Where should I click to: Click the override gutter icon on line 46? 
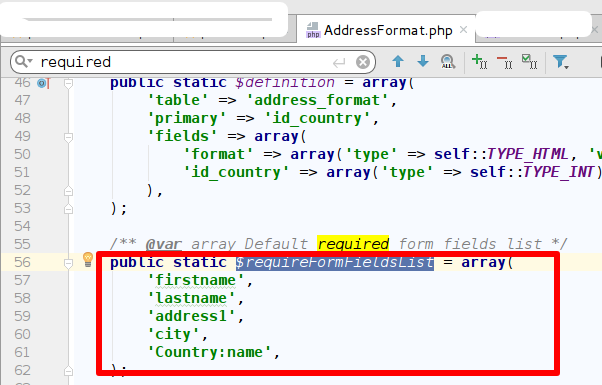(43, 83)
